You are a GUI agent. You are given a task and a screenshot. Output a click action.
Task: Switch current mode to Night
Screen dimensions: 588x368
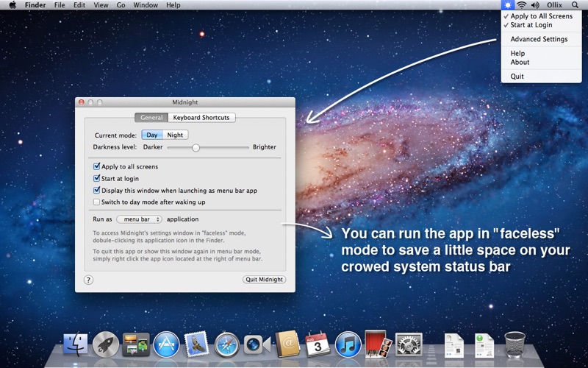click(x=175, y=135)
